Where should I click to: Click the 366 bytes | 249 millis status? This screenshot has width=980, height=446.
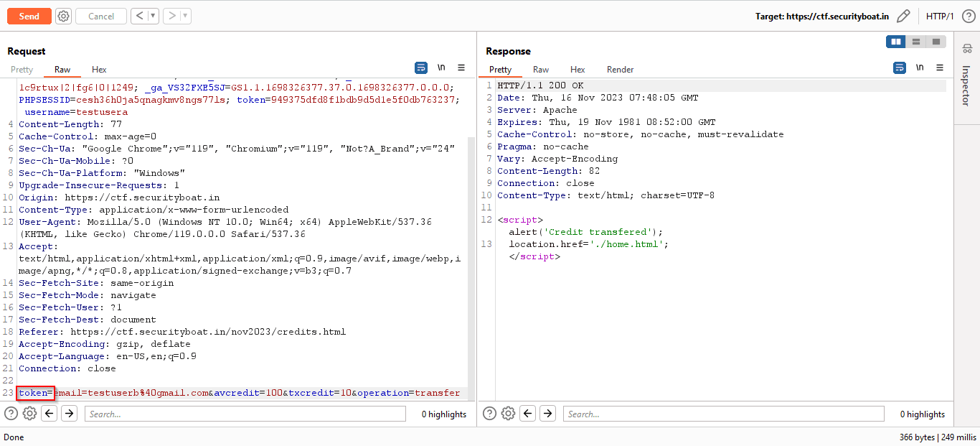(938, 437)
